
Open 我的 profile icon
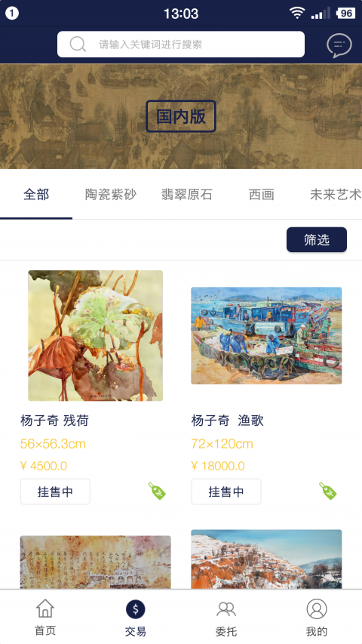point(317,609)
